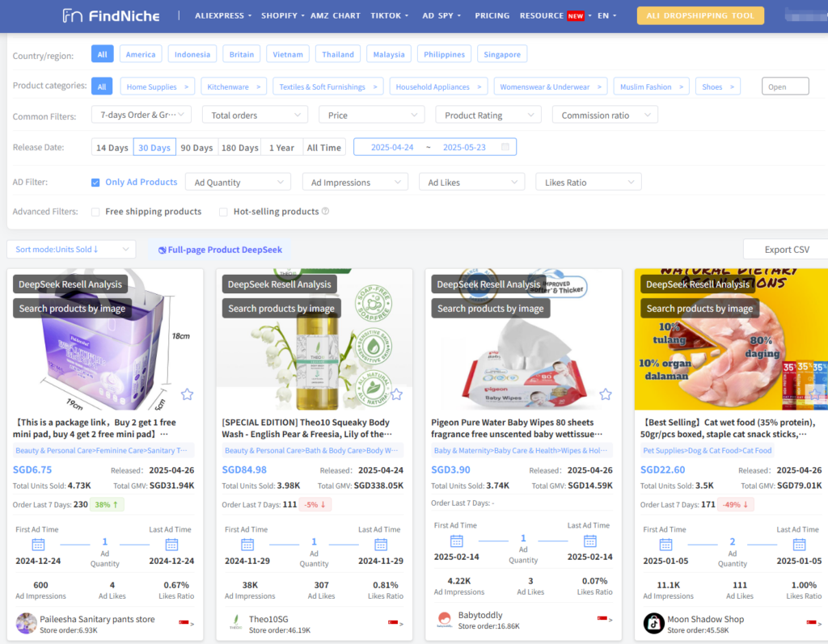Click Last Ad Time calendar icon 2025-01-05
Viewport: 828px width, 644px height.
coord(800,545)
